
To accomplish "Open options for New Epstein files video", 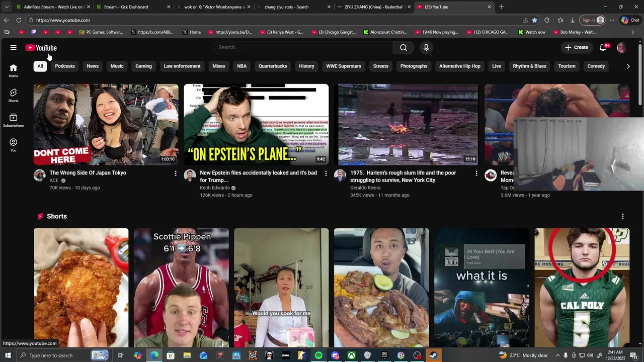I will pyautogui.click(x=326, y=173).
